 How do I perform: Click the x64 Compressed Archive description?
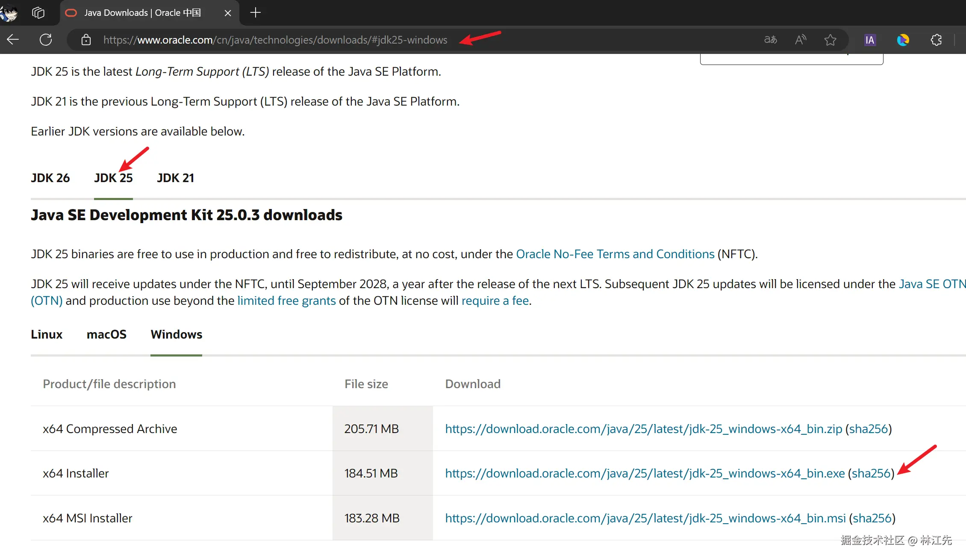click(110, 429)
